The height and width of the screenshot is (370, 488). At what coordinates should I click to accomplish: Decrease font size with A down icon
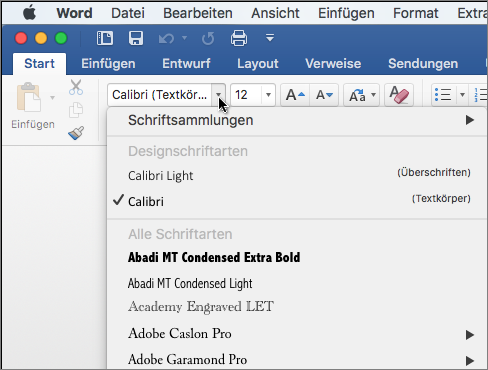tap(324, 95)
